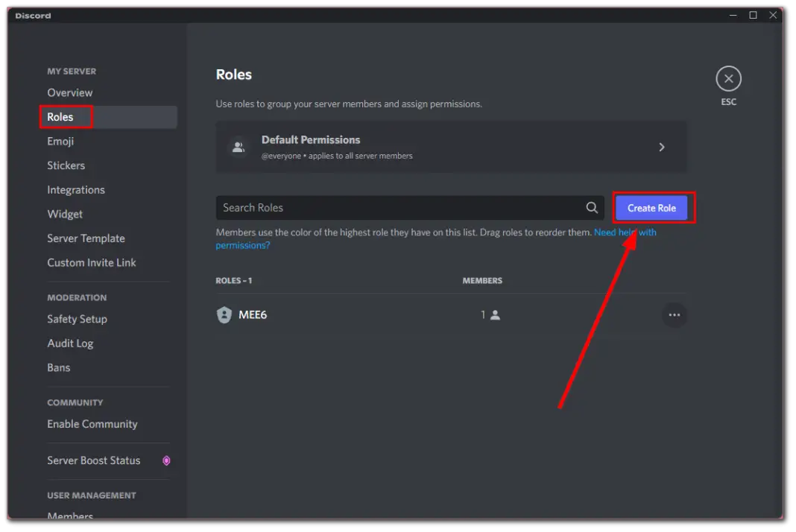796x532 pixels.
Task: Maximize the Discord window
Action: [754, 15]
